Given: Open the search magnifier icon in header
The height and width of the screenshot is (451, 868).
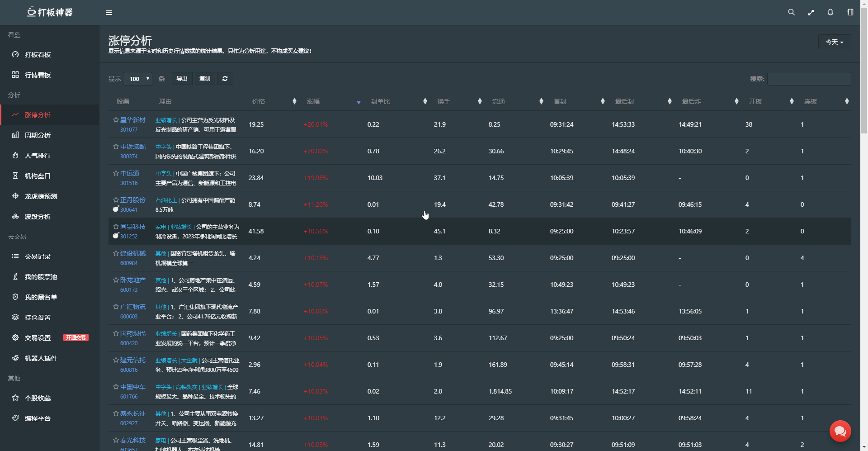Looking at the screenshot, I should [x=791, y=12].
